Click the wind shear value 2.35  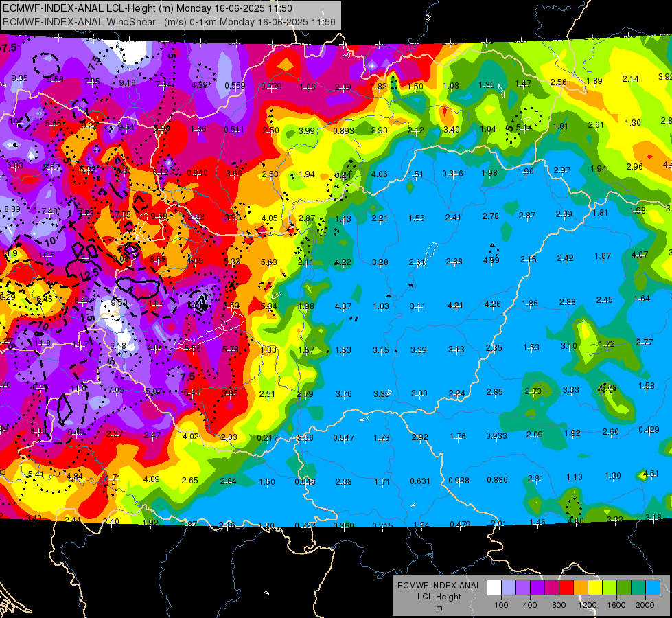click(494, 348)
